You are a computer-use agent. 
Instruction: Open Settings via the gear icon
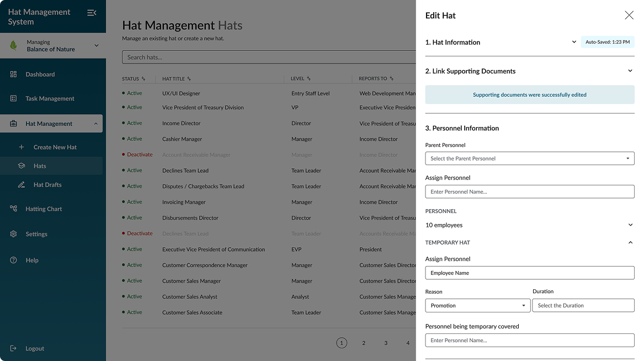coord(14,234)
